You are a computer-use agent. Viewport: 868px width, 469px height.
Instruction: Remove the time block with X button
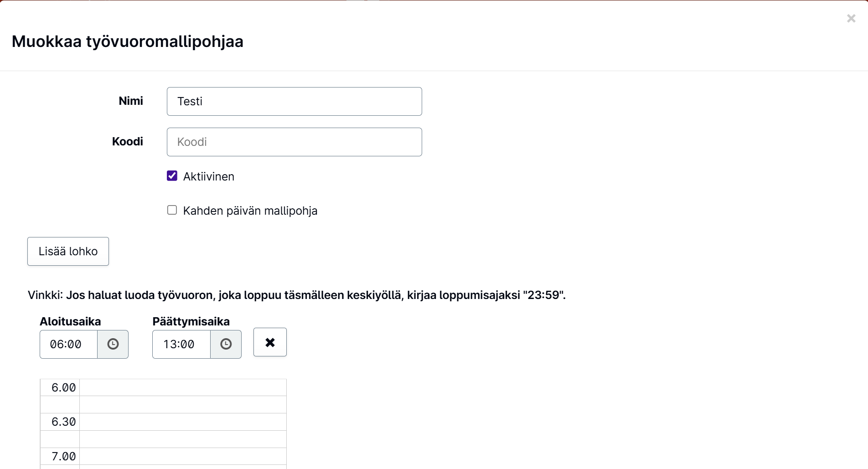point(270,342)
